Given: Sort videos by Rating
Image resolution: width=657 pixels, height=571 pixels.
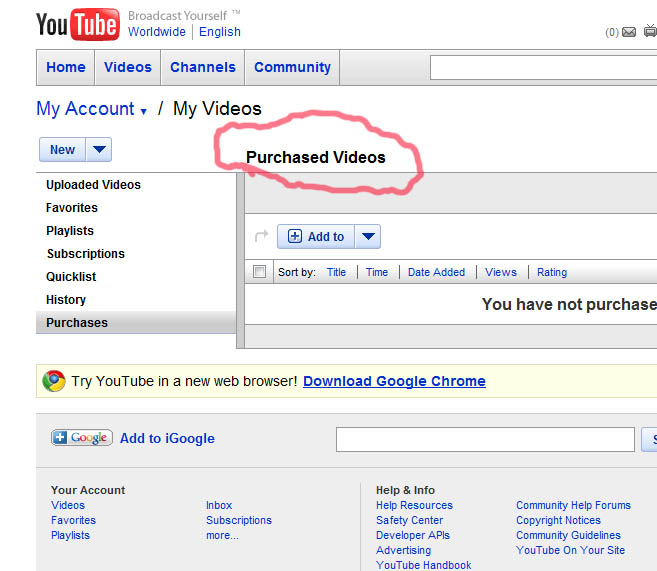Looking at the screenshot, I should click(x=552, y=272).
